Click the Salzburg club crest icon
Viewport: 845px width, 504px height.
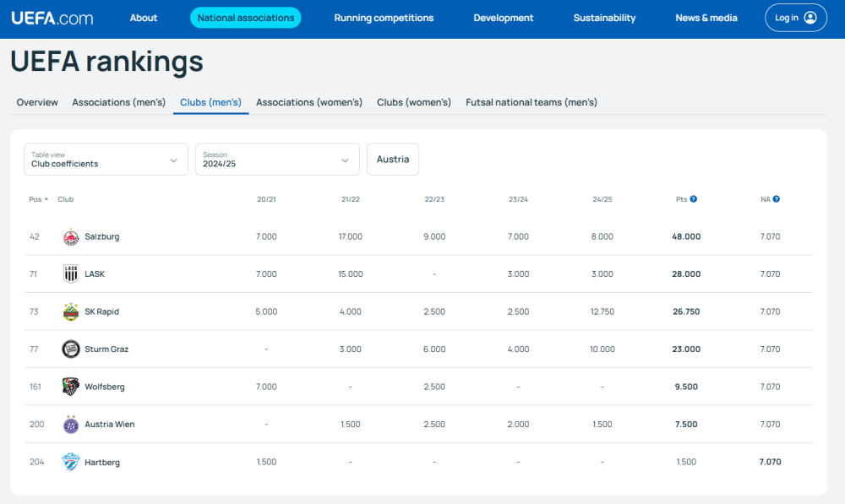point(71,237)
